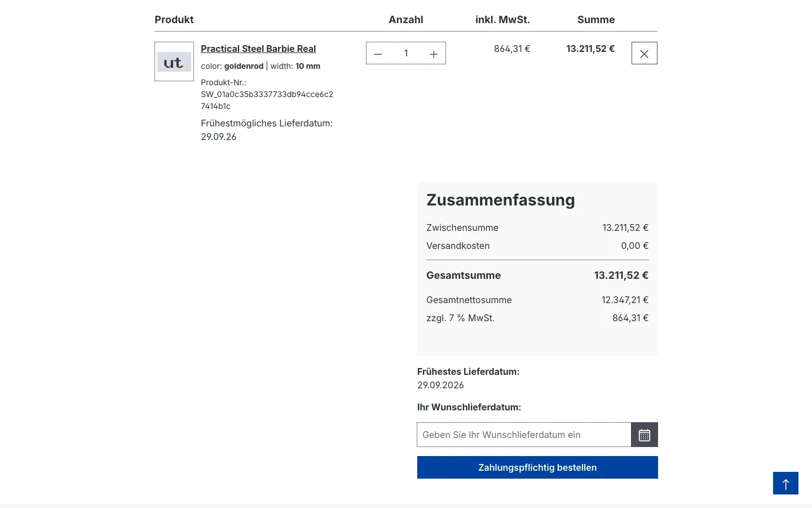Click the zzgl. 7 % MwSt. label
812x508 pixels.
pos(461,318)
